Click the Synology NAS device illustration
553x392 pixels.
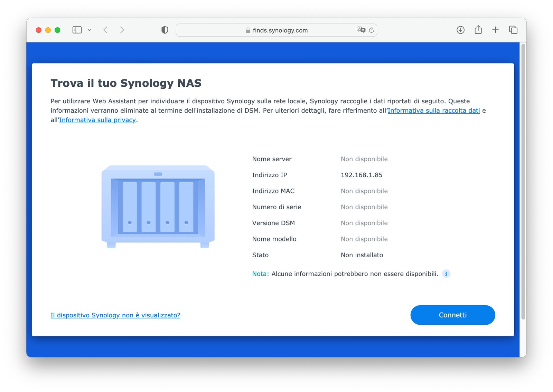[158, 207]
